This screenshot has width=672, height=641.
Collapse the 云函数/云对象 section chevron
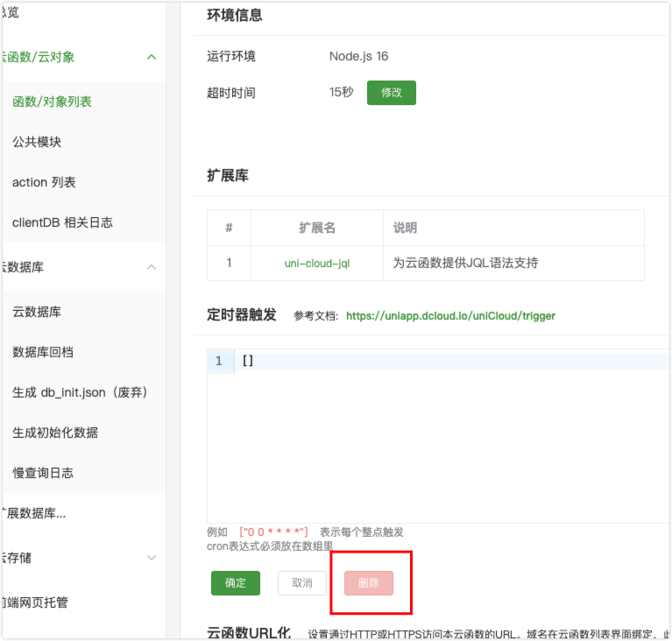[x=152, y=57]
